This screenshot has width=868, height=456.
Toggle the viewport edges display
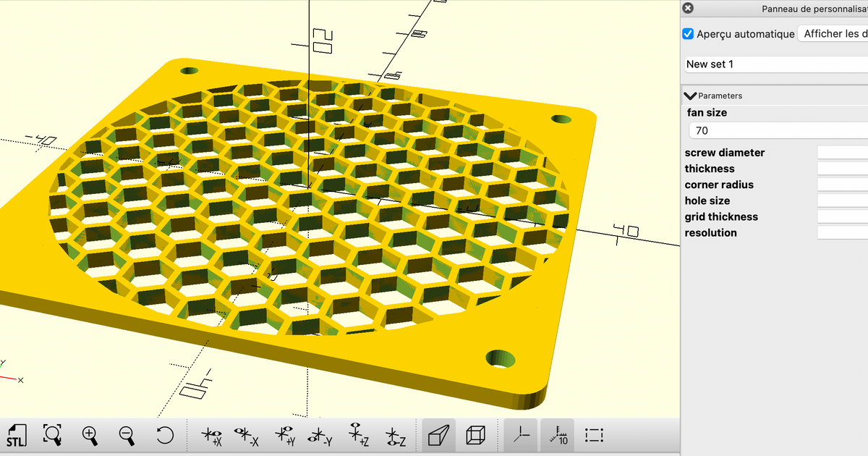[x=593, y=435]
